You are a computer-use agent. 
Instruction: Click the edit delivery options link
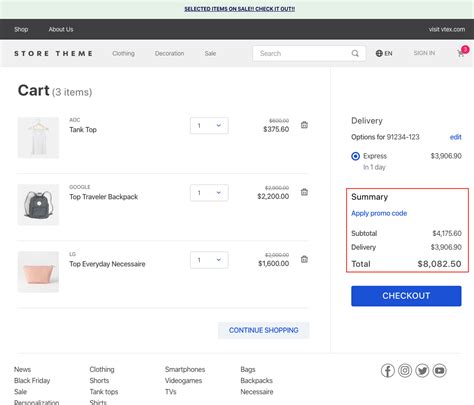coord(456,137)
